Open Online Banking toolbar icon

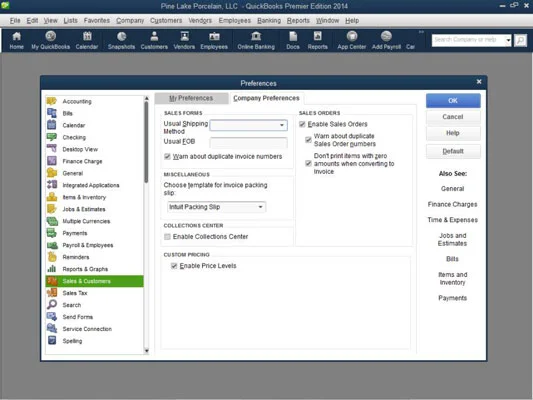click(256, 40)
